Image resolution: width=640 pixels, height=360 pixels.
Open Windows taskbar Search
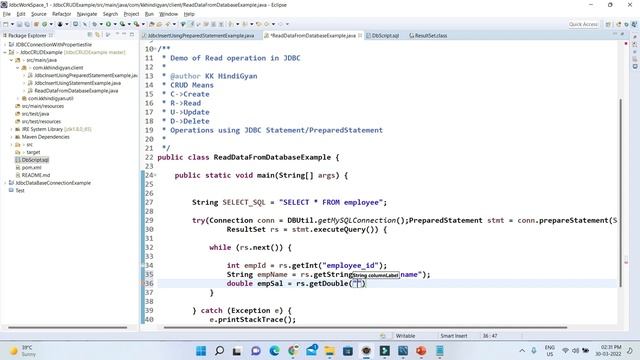click(219, 351)
